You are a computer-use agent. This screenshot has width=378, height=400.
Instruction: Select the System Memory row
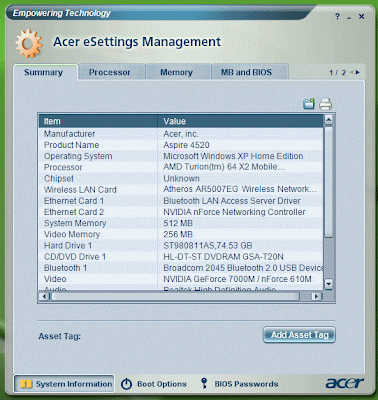point(181,223)
